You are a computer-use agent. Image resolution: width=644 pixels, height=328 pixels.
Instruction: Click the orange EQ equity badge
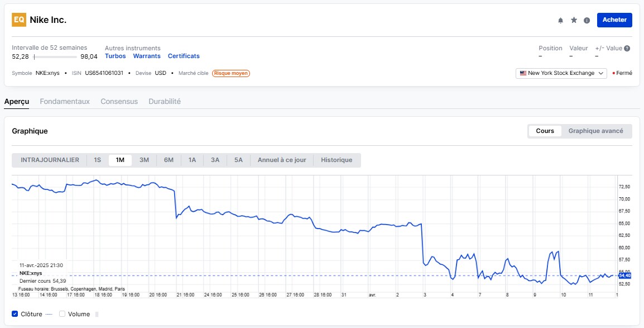click(x=19, y=20)
